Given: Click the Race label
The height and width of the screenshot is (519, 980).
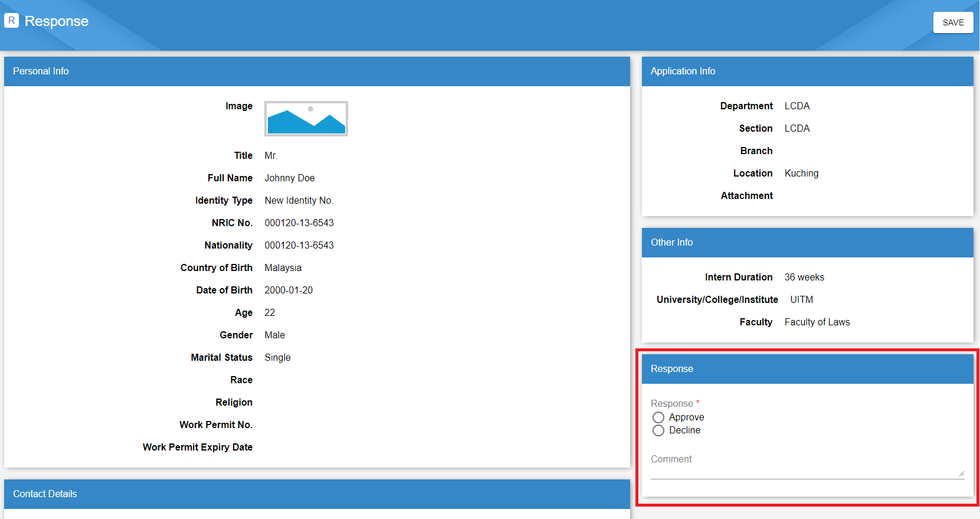Looking at the screenshot, I should [241, 380].
